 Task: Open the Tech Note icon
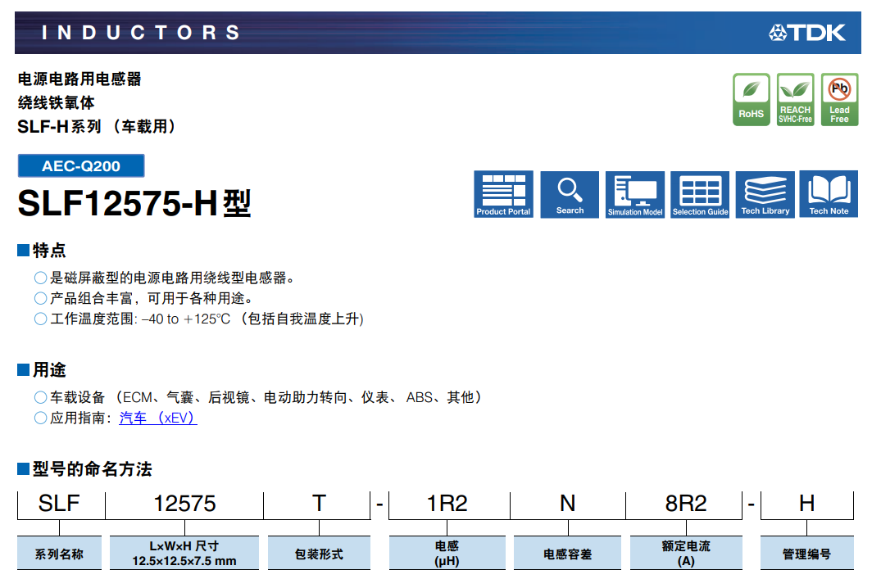pos(829,194)
